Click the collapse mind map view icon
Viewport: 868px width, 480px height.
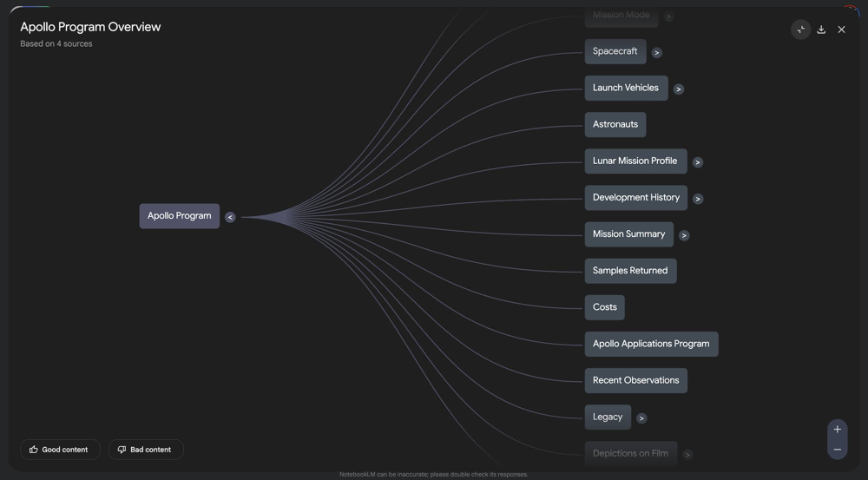[x=800, y=30]
